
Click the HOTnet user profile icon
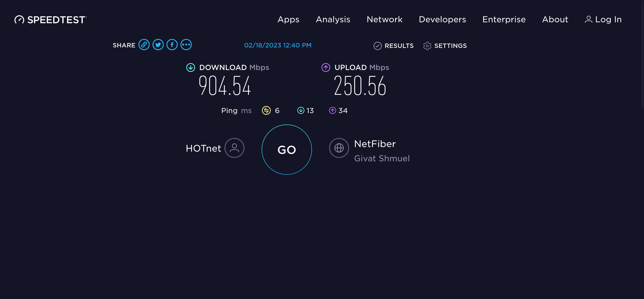click(x=234, y=148)
